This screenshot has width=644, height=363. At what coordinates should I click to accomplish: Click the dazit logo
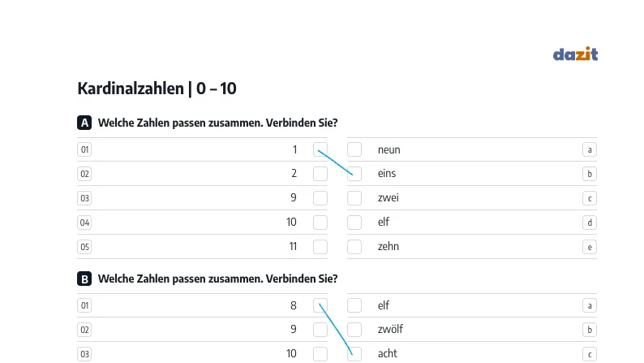pos(575,54)
